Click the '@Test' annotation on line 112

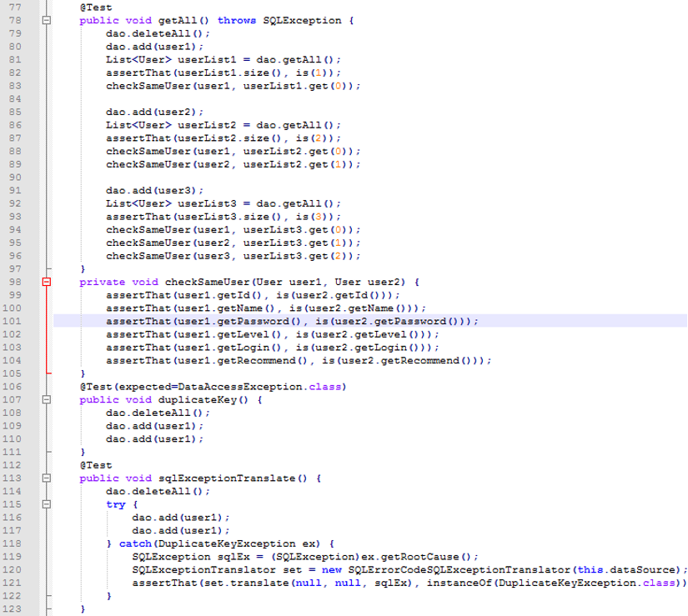coord(96,465)
